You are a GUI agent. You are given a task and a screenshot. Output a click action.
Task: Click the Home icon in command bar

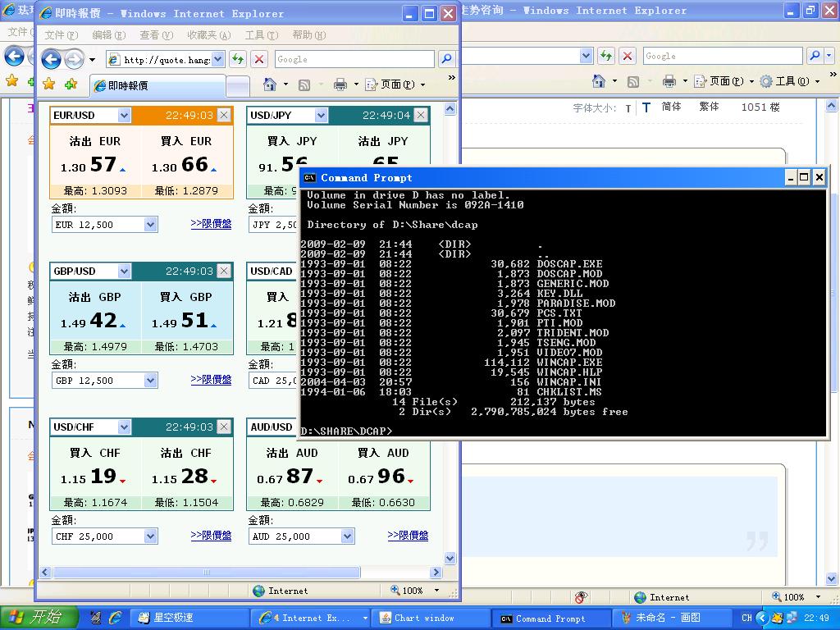click(269, 84)
